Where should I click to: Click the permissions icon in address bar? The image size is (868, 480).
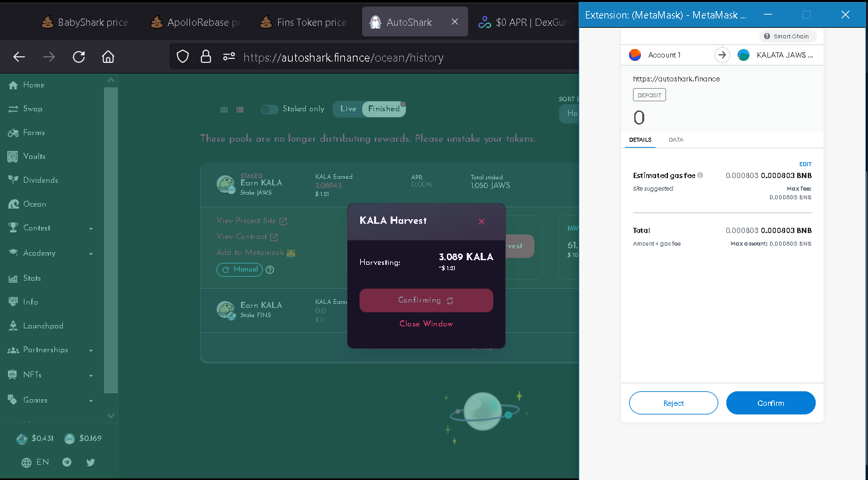229,57
